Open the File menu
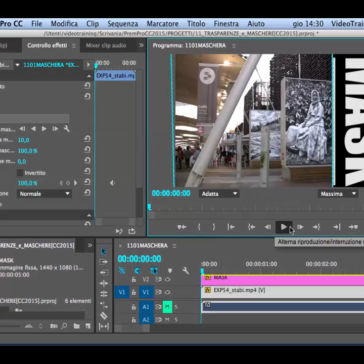Screen dimensions: 364x364 pos(37,24)
